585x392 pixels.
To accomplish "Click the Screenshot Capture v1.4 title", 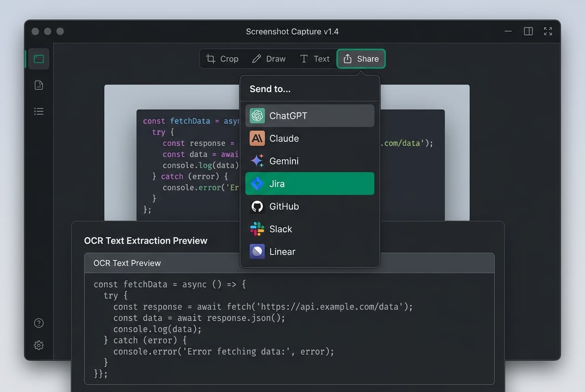I will tap(292, 31).
